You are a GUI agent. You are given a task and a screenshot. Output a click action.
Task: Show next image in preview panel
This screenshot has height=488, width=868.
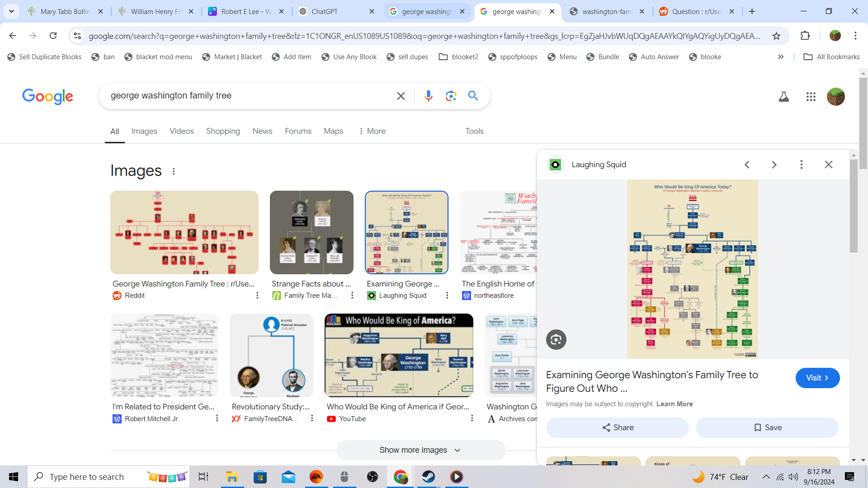click(774, 164)
